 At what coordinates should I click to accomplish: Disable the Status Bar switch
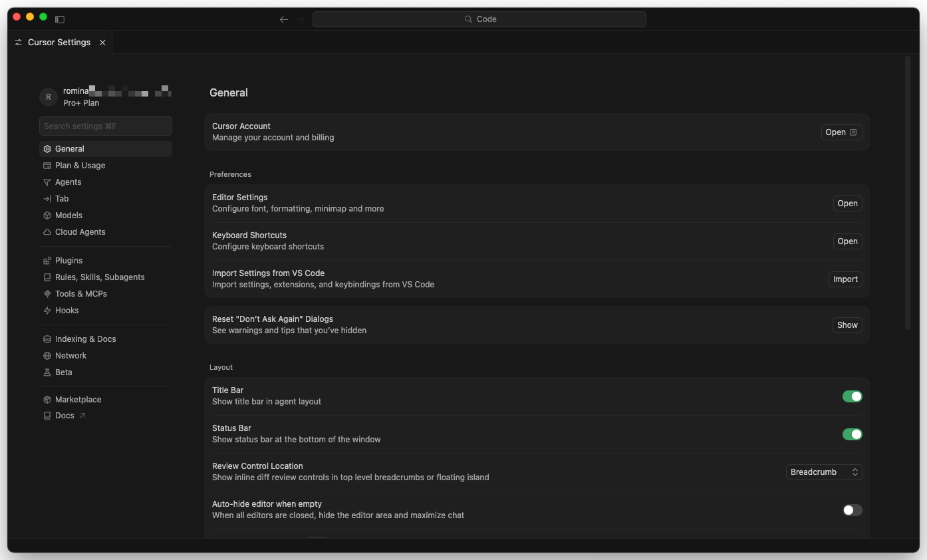tap(853, 434)
